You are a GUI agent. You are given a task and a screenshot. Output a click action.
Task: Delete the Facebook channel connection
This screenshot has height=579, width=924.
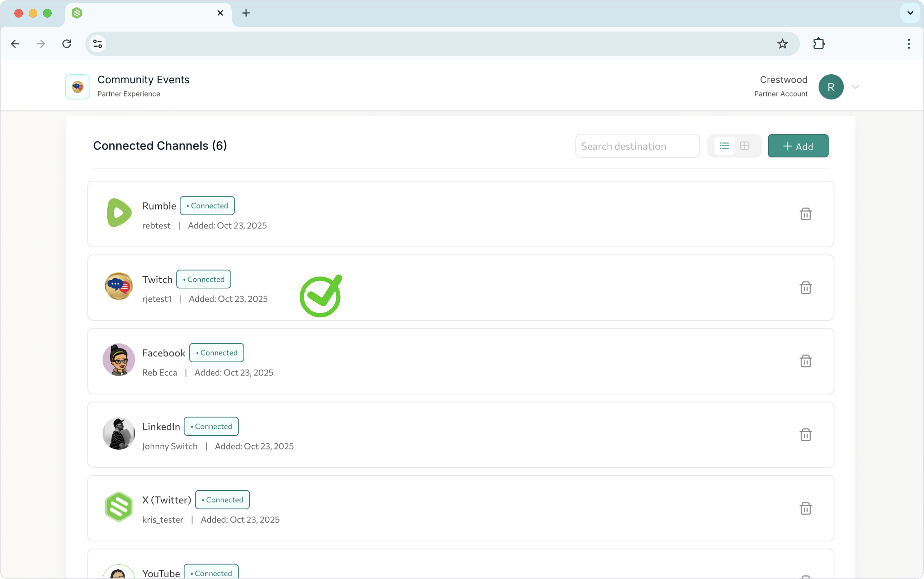805,361
